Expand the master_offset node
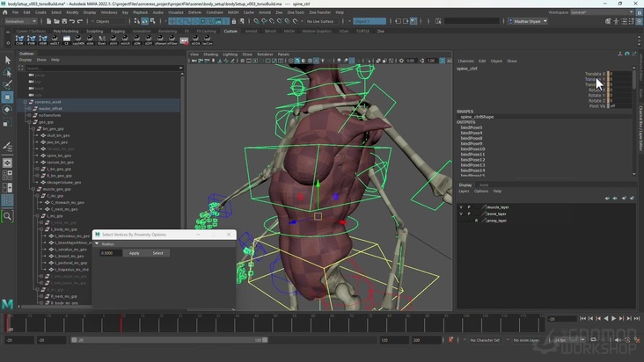This screenshot has width=644, height=362. tap(29, 109)
